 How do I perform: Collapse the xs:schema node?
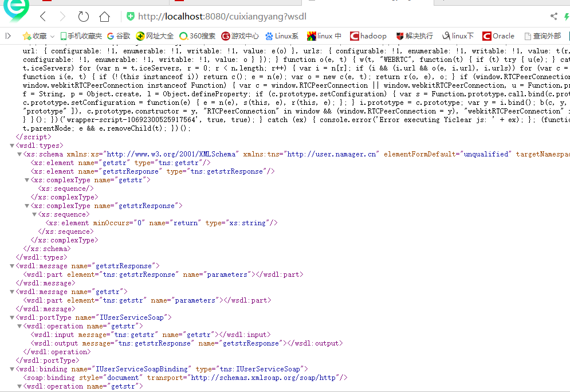(19, 154)
